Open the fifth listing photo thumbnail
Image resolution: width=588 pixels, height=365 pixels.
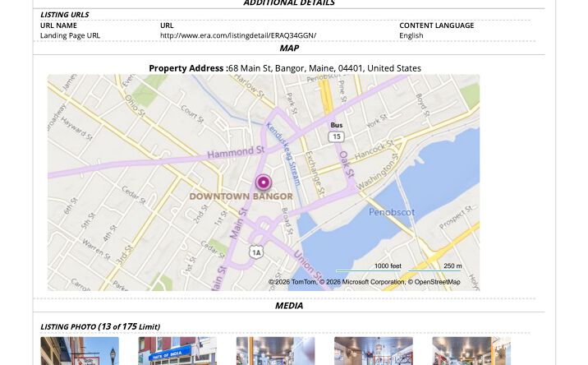(471, 351)
